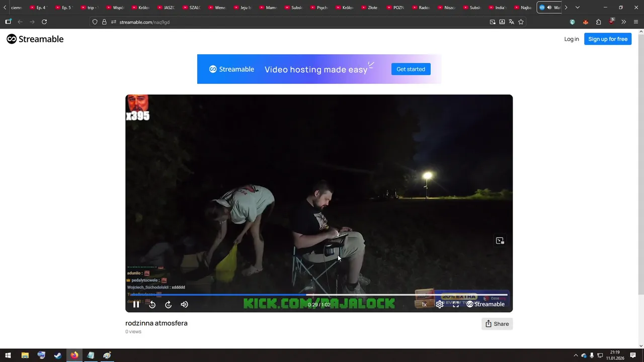Switch to the Jeju tab
644x362 pixels.
(x=244, y=8)
